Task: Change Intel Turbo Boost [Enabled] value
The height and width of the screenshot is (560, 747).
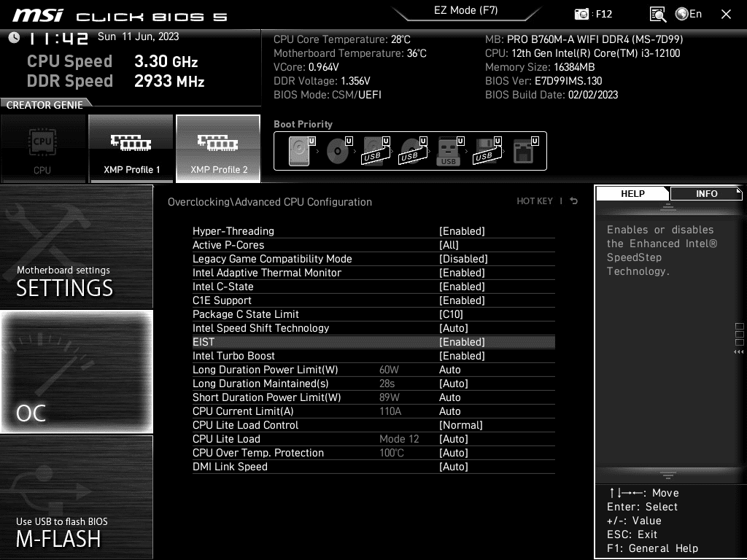Action: [x=462, y=355]
